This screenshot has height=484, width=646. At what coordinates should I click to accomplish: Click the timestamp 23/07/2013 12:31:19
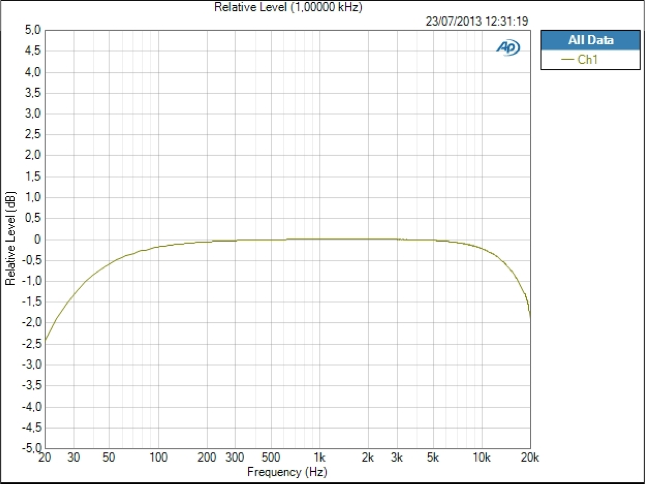click(477, 21)
